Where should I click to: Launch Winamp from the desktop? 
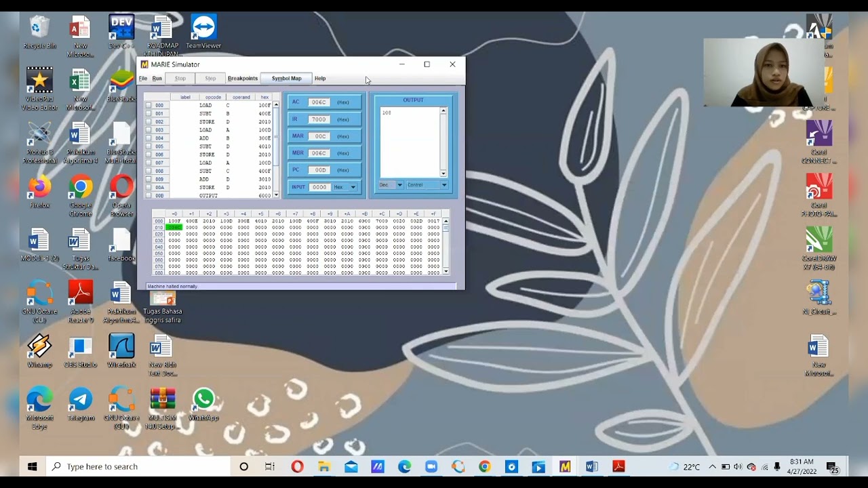(x=39, y=351)
